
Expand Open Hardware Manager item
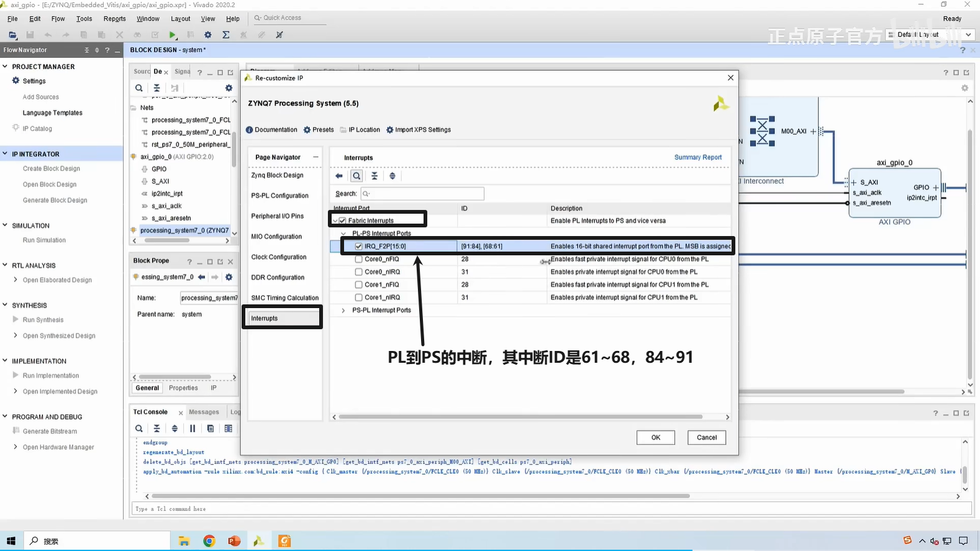(16, 447)
